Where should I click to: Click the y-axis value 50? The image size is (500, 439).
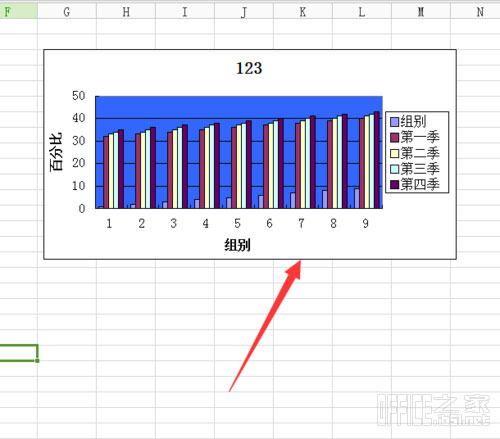(79, 96)
